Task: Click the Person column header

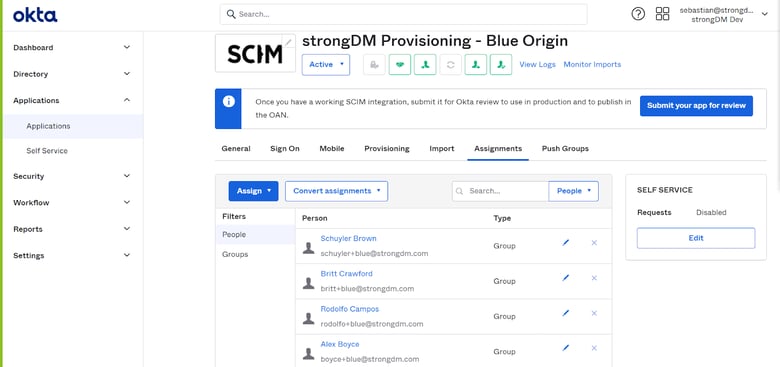Action: (314, 218)
